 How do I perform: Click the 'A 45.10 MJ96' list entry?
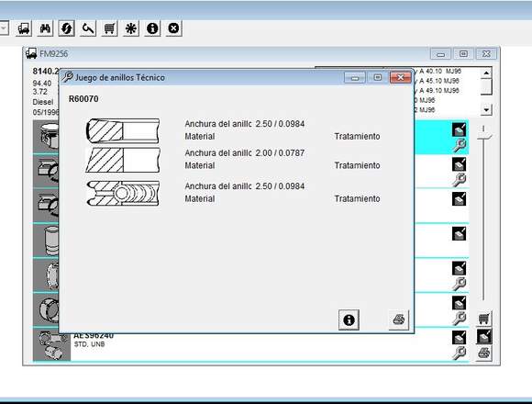(439, 81)
